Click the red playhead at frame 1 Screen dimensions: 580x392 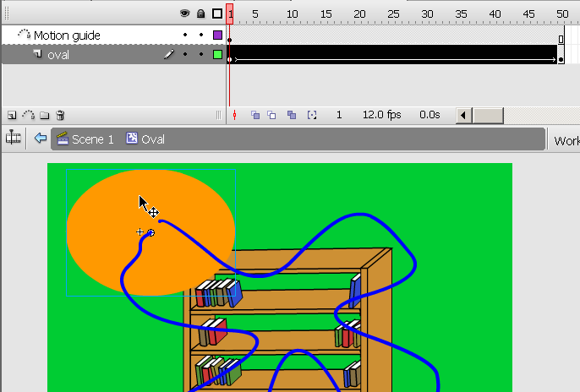[230, 14]
